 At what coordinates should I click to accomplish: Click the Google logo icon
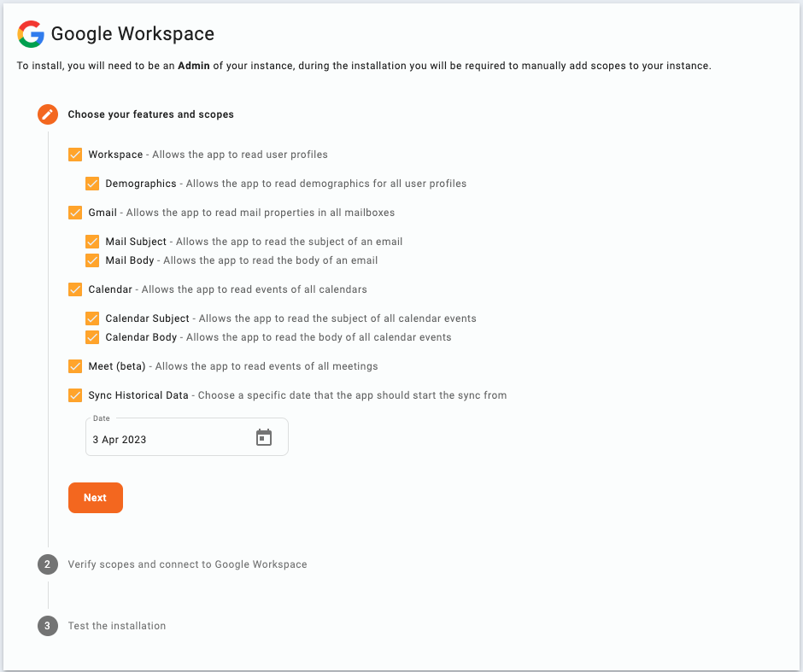tap(31, 34)
